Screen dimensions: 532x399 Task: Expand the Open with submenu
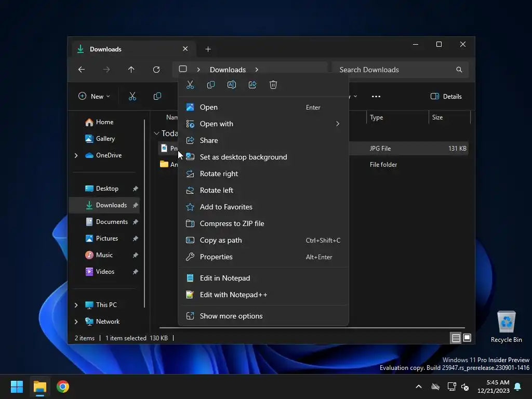[x=263, y=124]
